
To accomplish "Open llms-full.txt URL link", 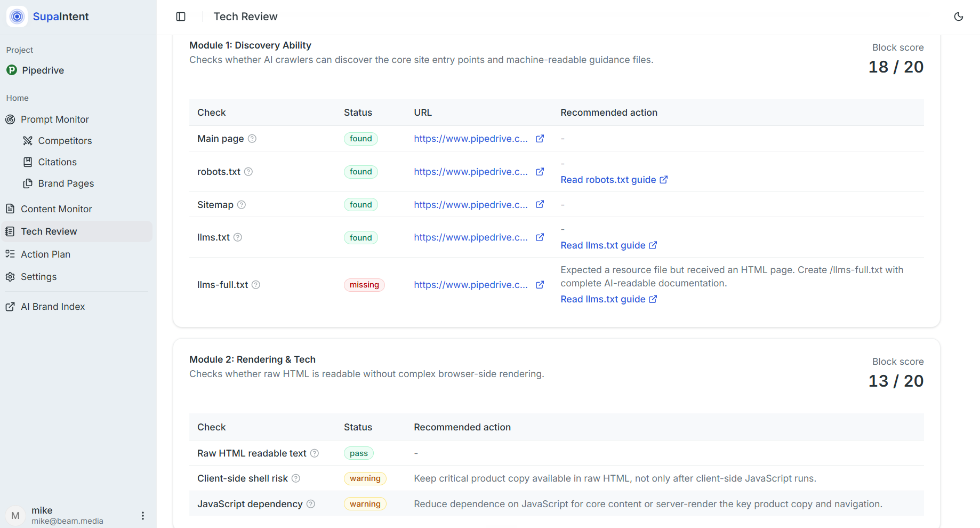I will 471,285.
